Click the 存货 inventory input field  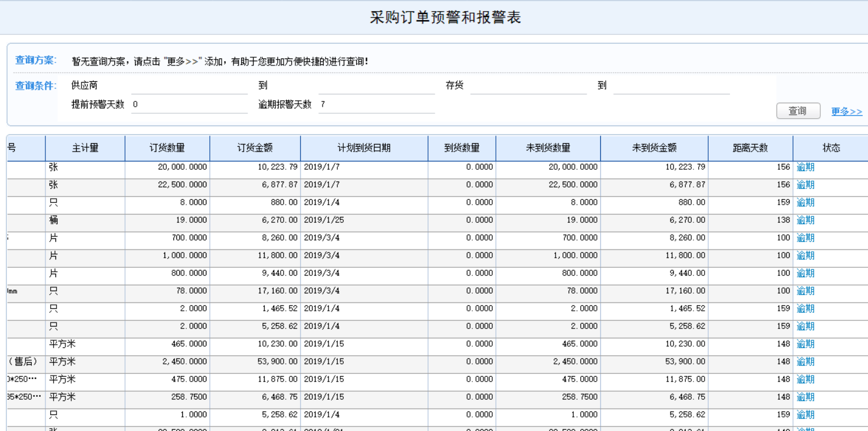(530, 86)
